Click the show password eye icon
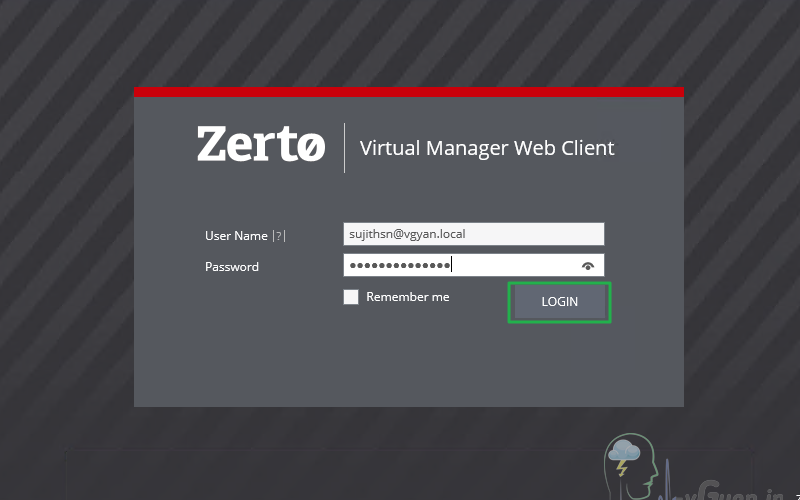 click(588, 265)
